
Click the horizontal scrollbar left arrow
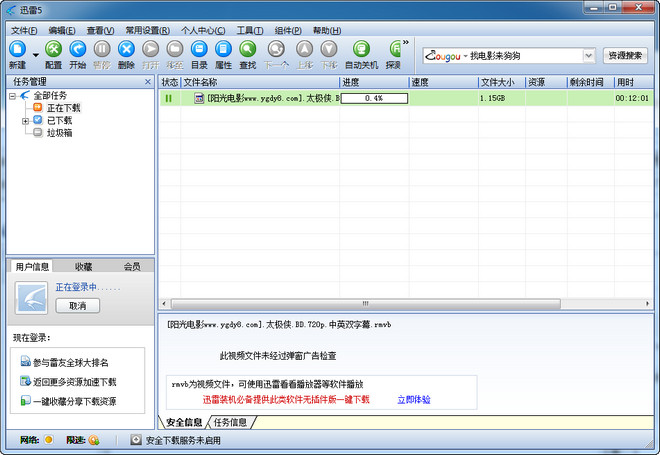164,304
